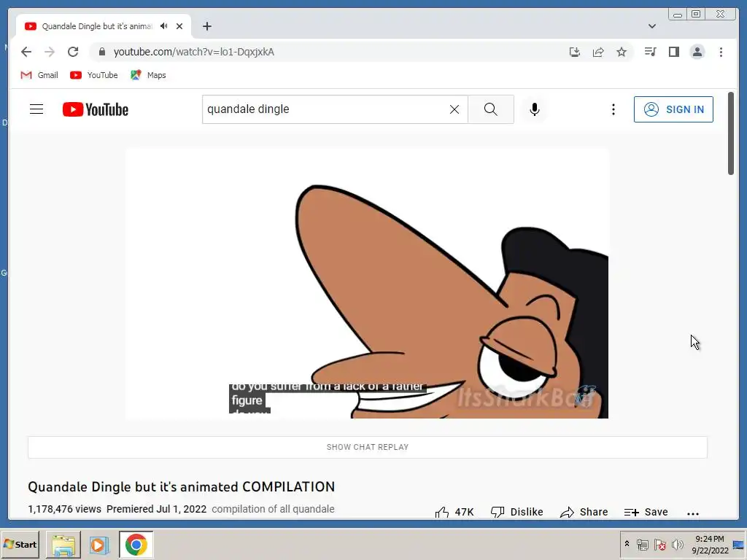Show hidden system tray icons
Image resolution: width=747 pixels, height=560 pixels.
click(627, 544)
